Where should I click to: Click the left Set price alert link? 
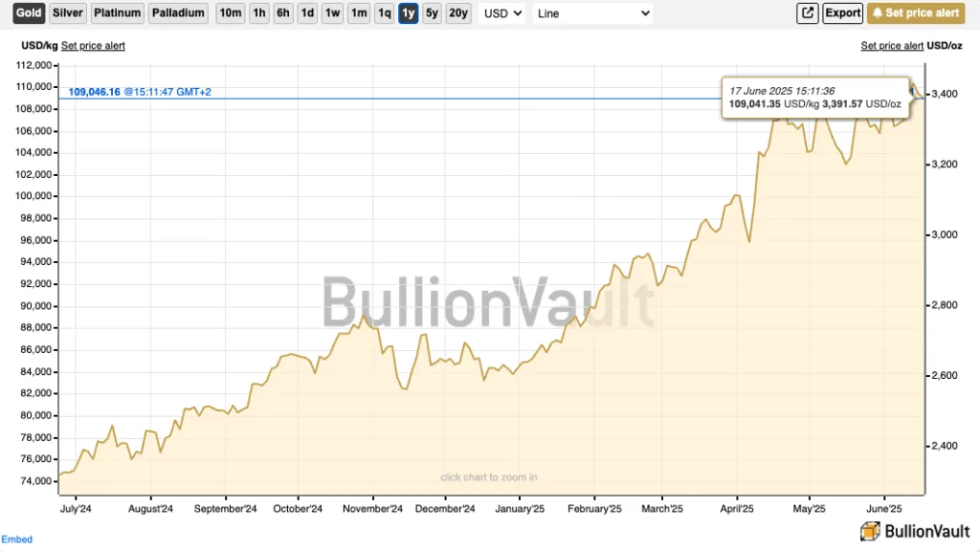coord(93,46)
